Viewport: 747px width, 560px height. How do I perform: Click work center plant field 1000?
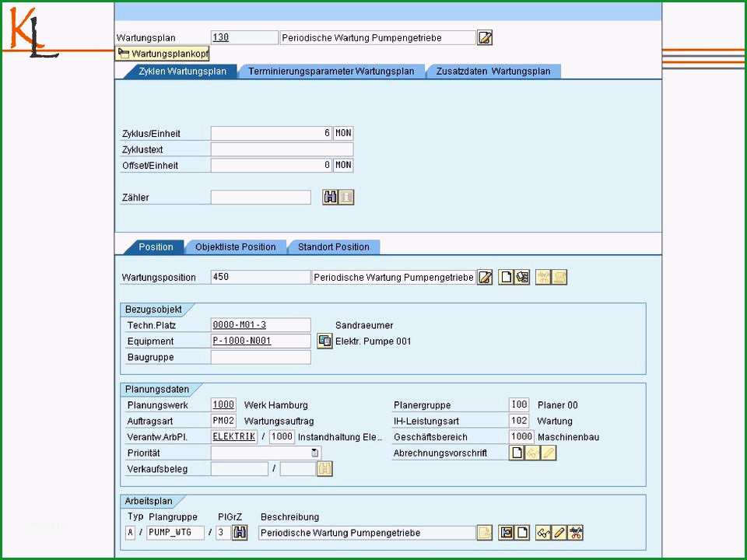tap(282, 437)
